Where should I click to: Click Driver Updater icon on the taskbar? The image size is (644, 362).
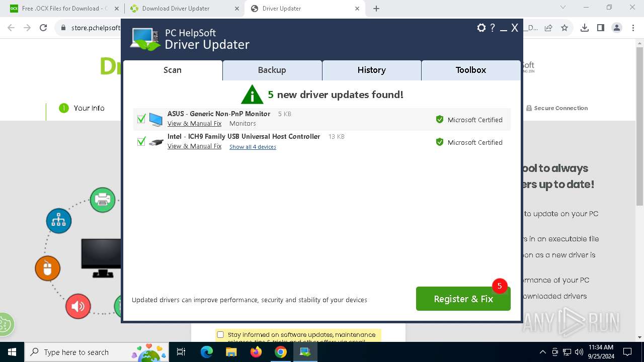pos(305,352)
